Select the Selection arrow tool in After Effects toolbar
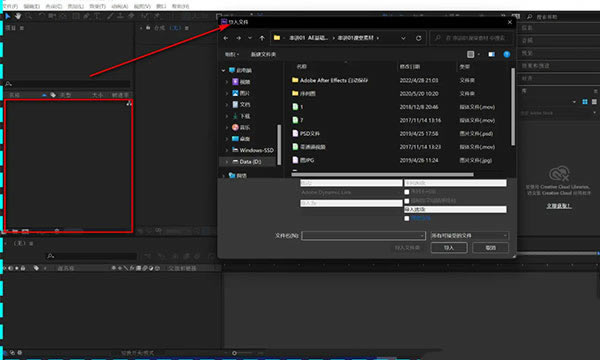This screenshot has width=600, height=360. pyautogui.click(x=8, y=16)
